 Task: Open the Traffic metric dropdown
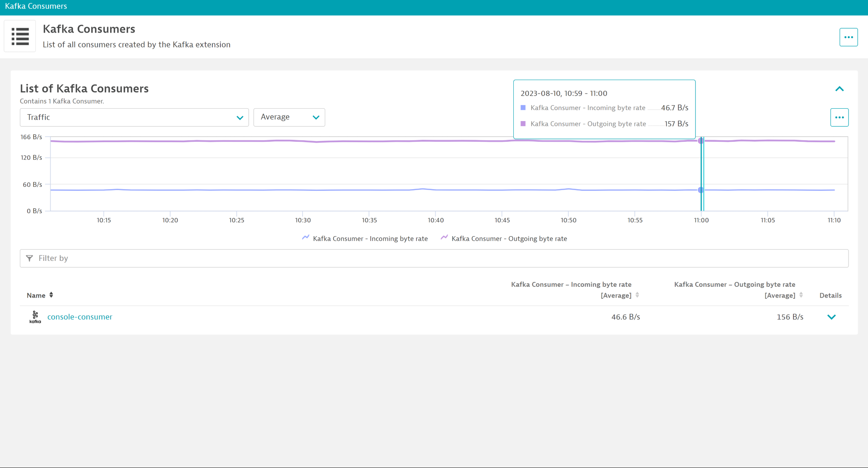(x=134, y=117)
